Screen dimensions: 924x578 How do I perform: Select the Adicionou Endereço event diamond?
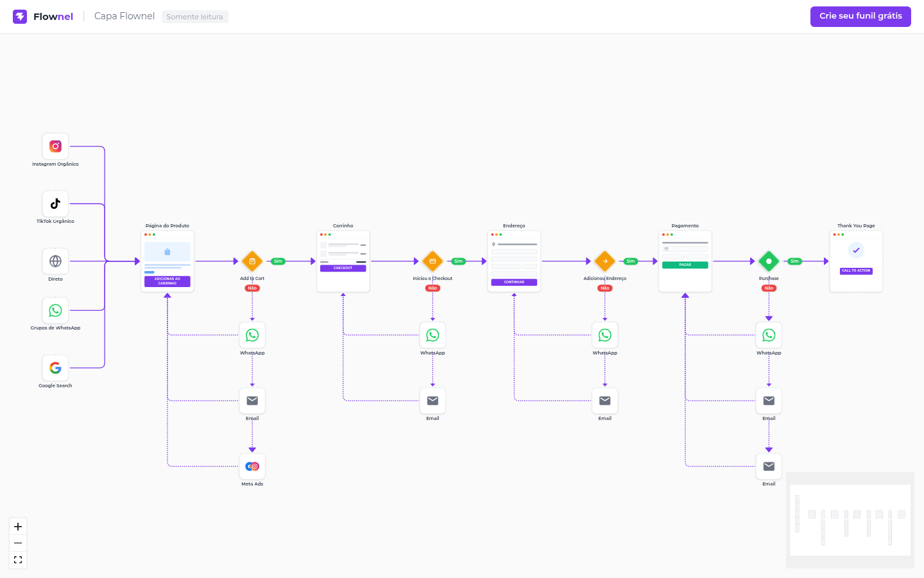[605, 261]
